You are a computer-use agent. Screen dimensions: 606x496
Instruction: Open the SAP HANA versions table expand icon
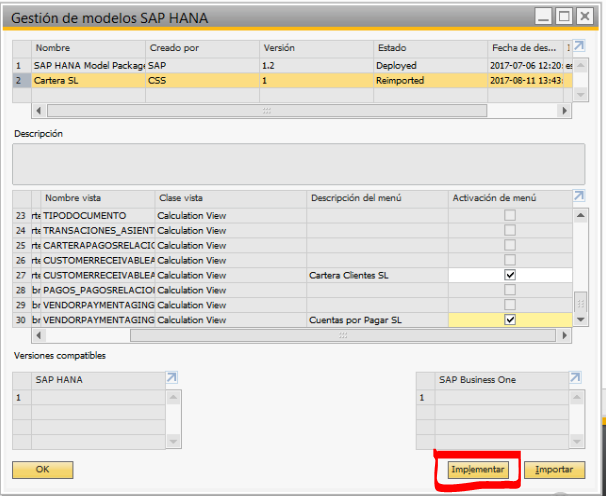172,378
